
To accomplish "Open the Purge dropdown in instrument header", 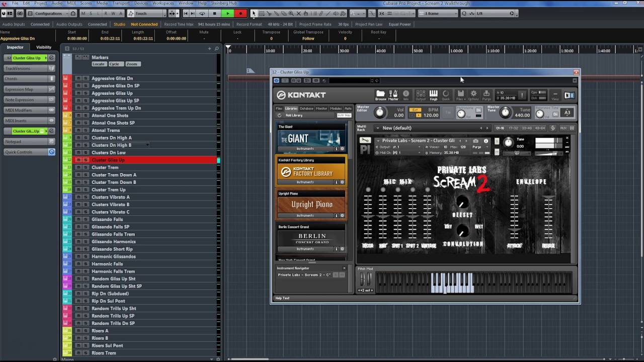I will (478, 147).
